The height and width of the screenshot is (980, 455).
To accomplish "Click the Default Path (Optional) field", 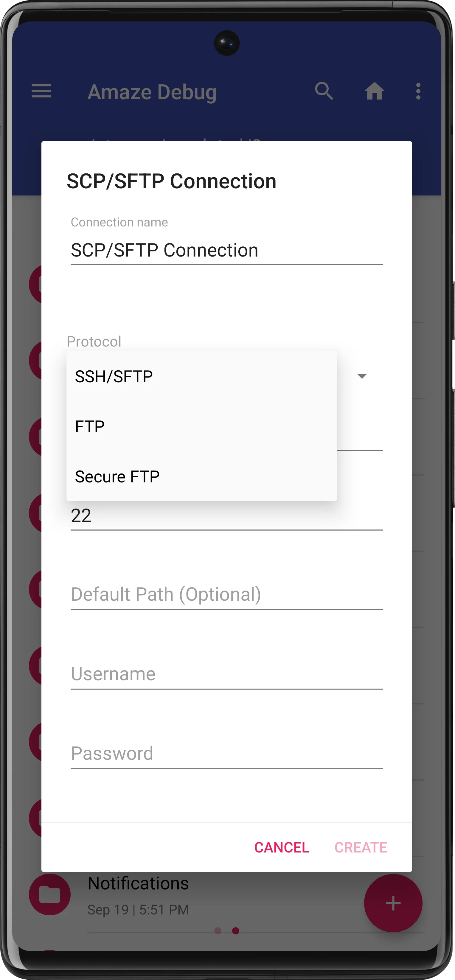I will (x=226, y=594).
